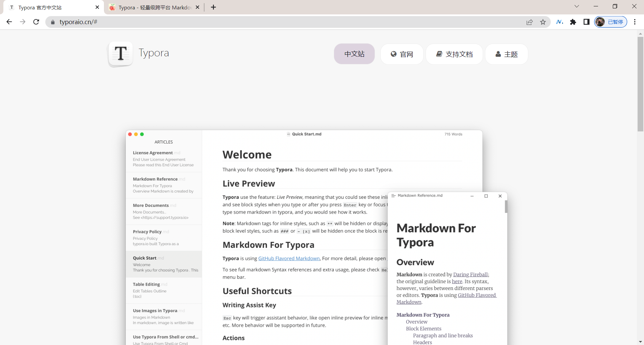The height and width of the screenshot is (345, 644).
Task: Click the scrollbar down arrow
Action: pos(640,342)
